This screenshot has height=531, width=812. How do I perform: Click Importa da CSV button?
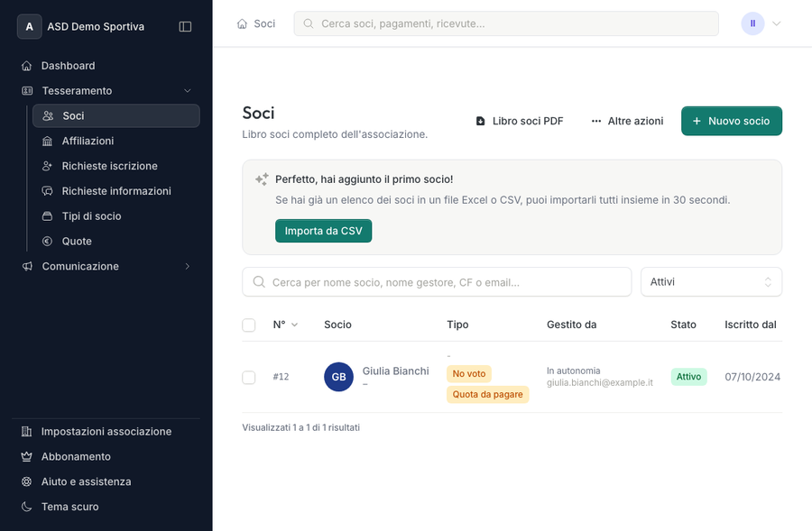pyautogui.click(x=323, y=231)
